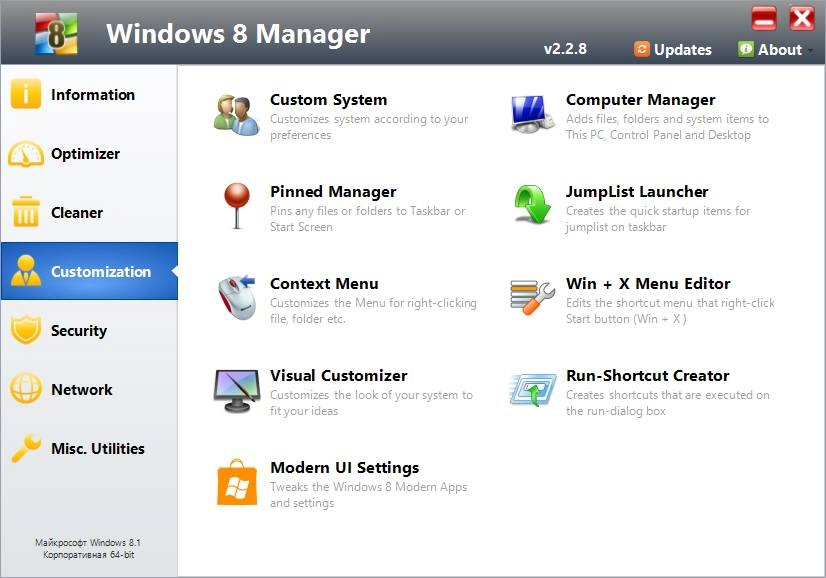Click 'Customizes system according to your preferences' description

369,127
